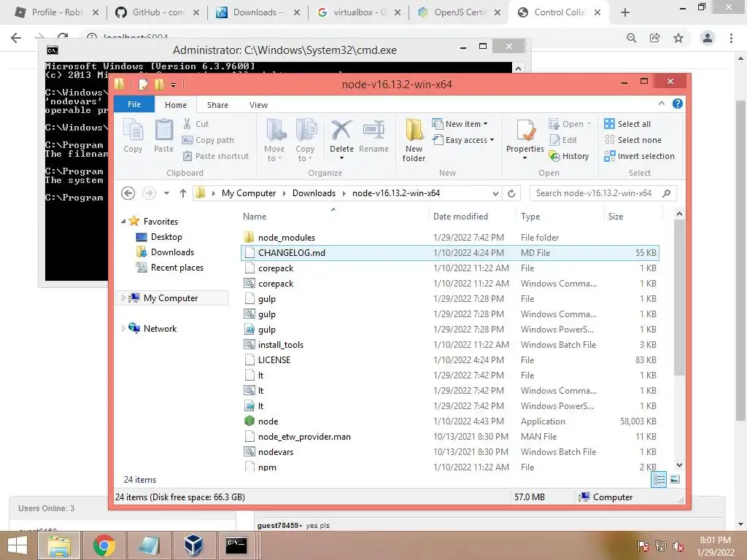The image size is (747, 560).
Task: Sort by the Type column header
Action: pos(560,216)
